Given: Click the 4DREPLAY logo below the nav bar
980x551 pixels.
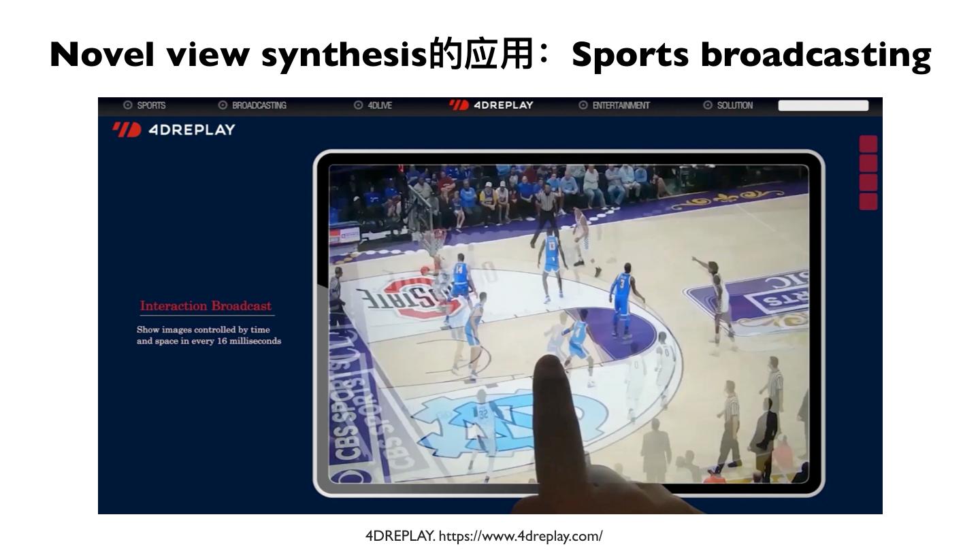Looking at the screenshot, I should point(174,129).
